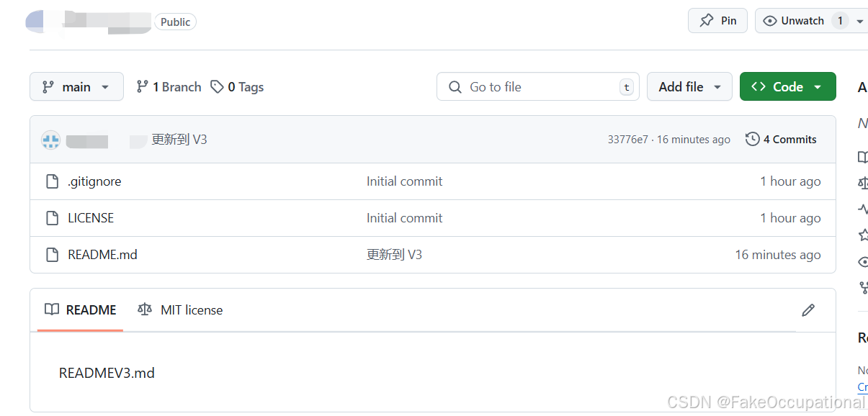Image resolution: width=868 pixels, height=416 pixels.
Task: Open commit hash 33776e7
Action: (627, 140)
